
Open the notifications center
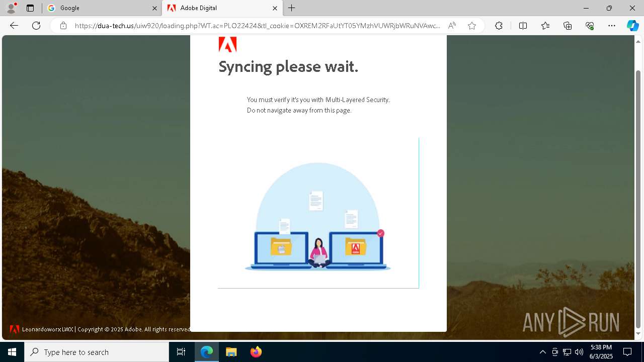[x=627, y=352]
